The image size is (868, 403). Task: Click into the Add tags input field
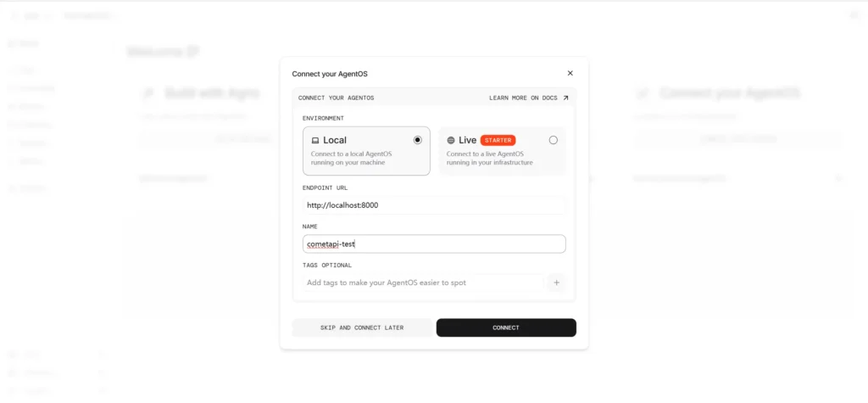coord(422,283)
